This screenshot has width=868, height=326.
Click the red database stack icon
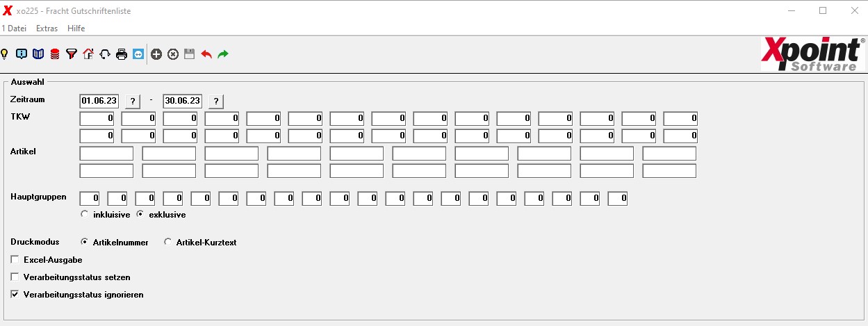55,54
